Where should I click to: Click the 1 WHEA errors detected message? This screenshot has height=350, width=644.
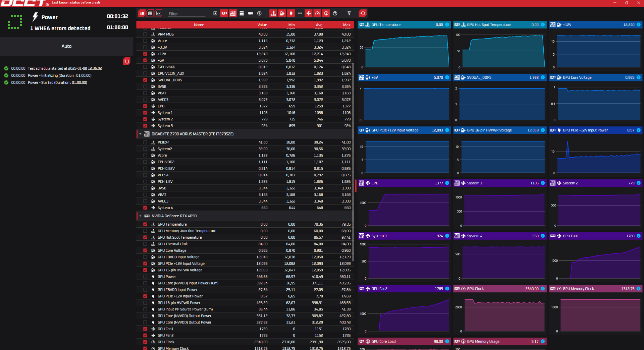coord(60,28)
